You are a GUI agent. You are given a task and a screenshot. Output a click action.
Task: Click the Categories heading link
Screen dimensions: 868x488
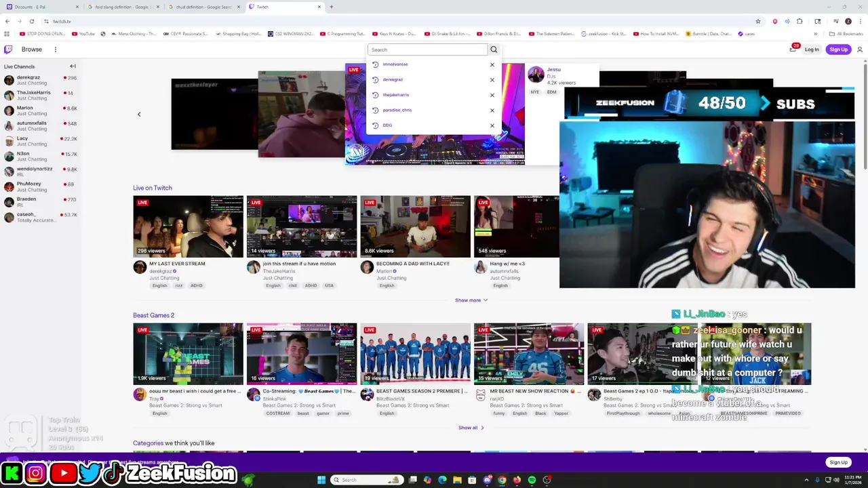point(148,443)
